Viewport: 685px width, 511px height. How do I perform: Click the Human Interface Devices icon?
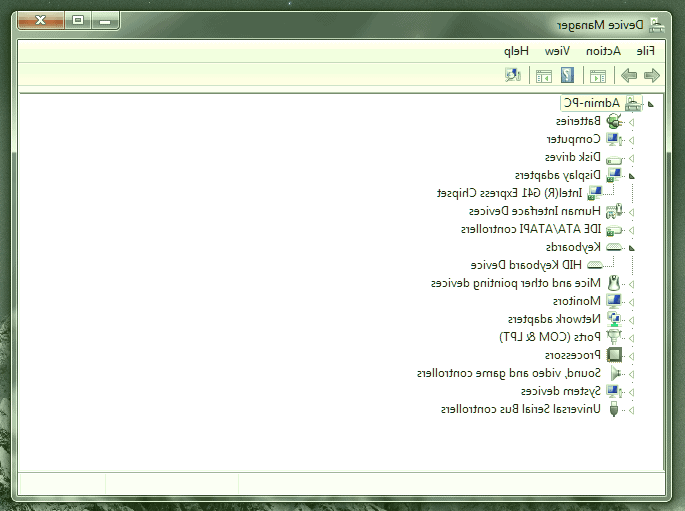point(614,211)
